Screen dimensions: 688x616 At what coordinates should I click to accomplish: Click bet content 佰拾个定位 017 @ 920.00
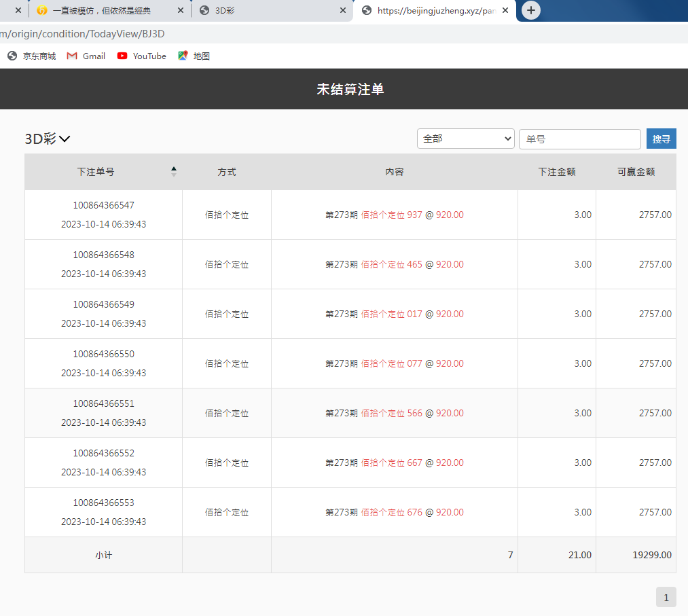pos(412,314)
